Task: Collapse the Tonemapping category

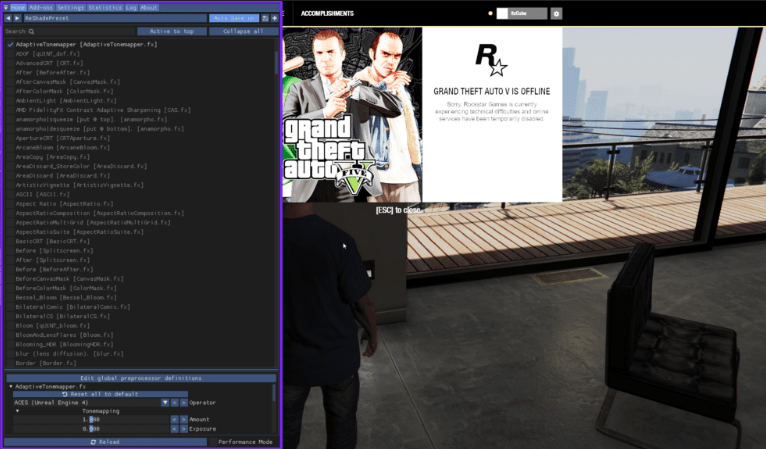Action: pos(17,411)
